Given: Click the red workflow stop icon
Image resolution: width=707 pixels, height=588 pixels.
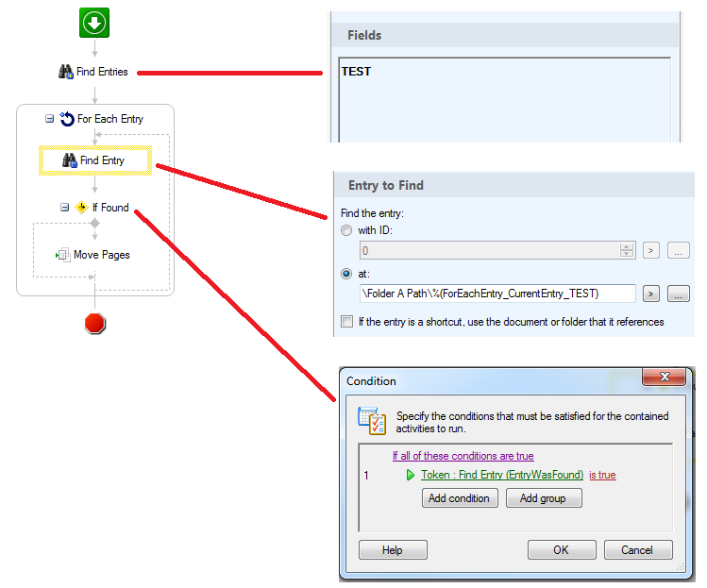Looking at the screenshot, I should pos(94,324).
